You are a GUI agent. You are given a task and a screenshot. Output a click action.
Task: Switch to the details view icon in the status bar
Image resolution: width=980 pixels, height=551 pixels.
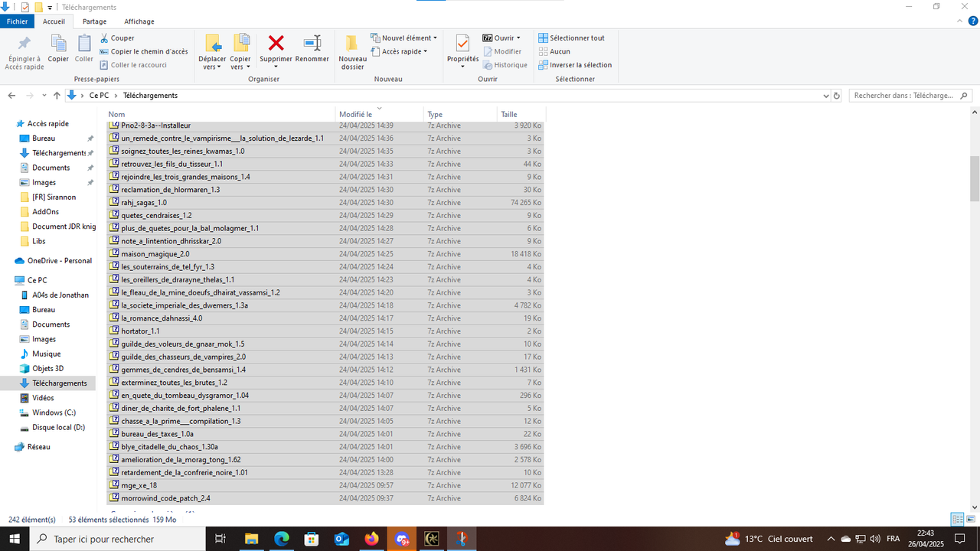pos(957,520)
